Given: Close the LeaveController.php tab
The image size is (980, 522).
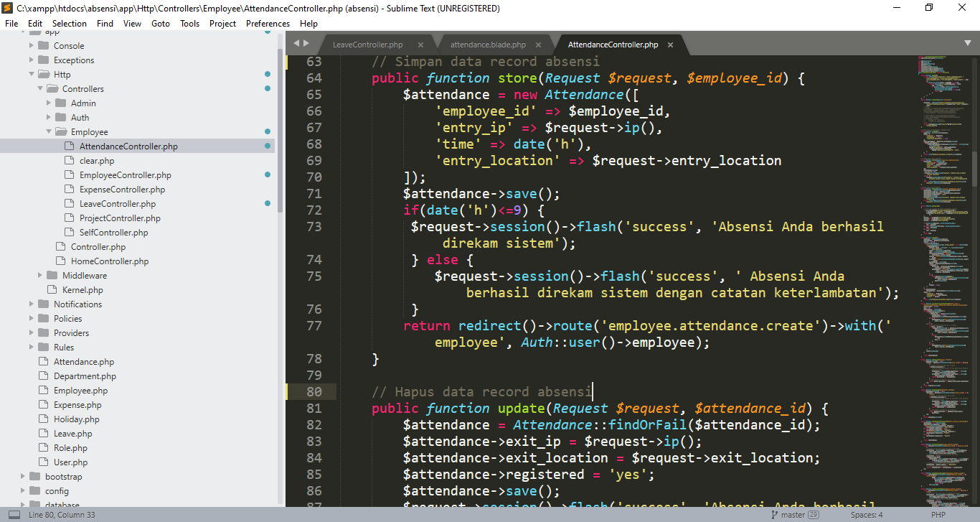Looking at the screenshot, I should click(x=420, y=45).
